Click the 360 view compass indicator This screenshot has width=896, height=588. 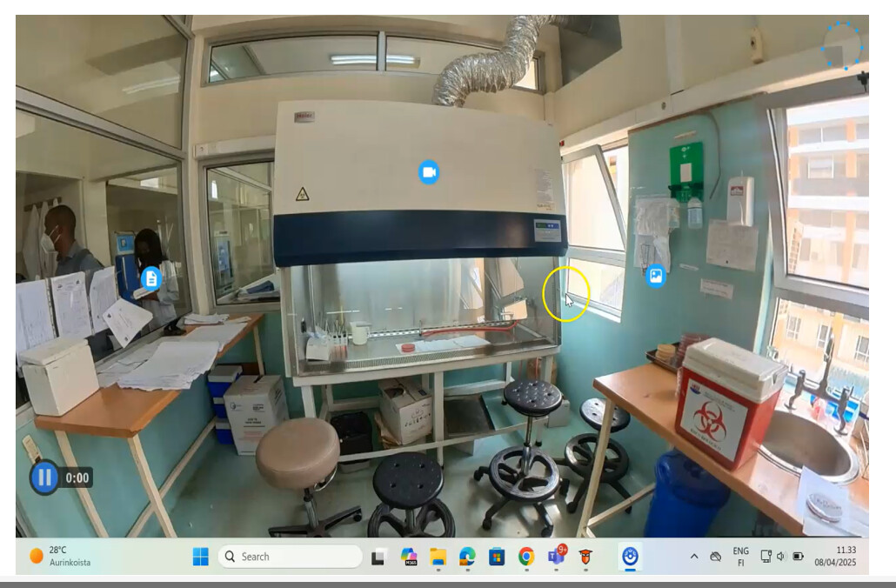tap(841, 45)
